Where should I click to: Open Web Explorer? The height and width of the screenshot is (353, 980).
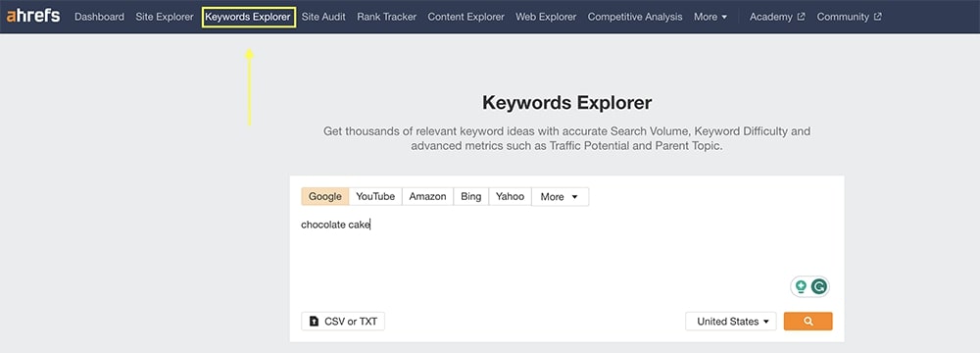point(546,17)
